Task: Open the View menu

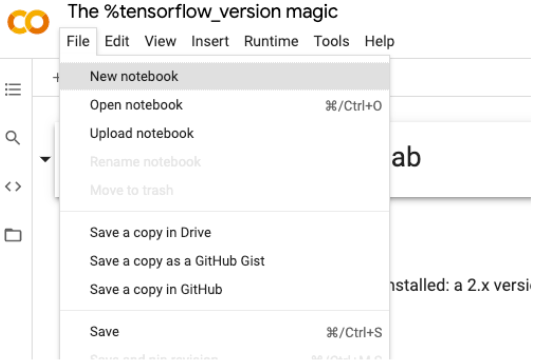Action: coord(160,41)
